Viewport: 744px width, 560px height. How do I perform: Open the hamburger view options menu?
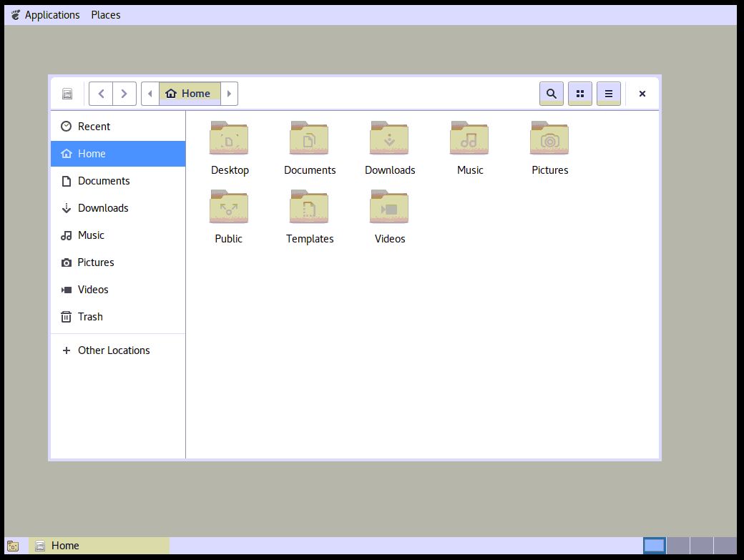point(609,94)
